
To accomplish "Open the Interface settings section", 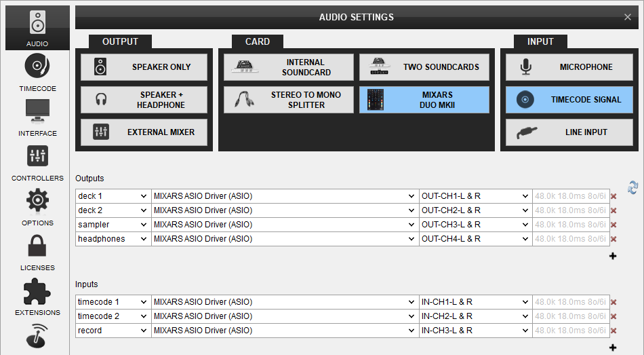I will coord(37,117).
